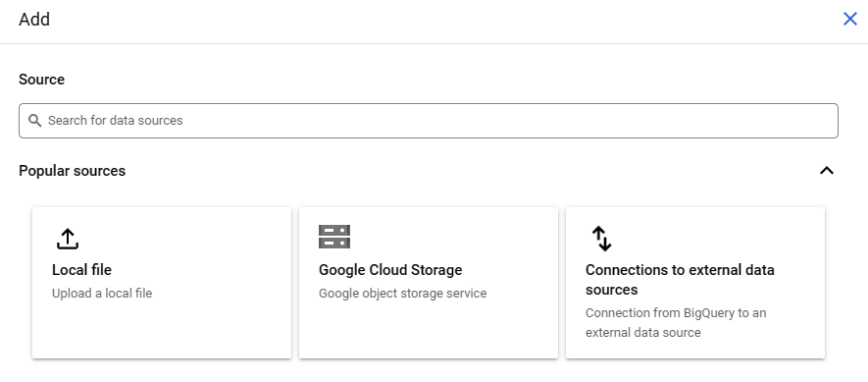Screen dimensions: 868x382
Task: Close the Add panel with the X
Action: 849,20
